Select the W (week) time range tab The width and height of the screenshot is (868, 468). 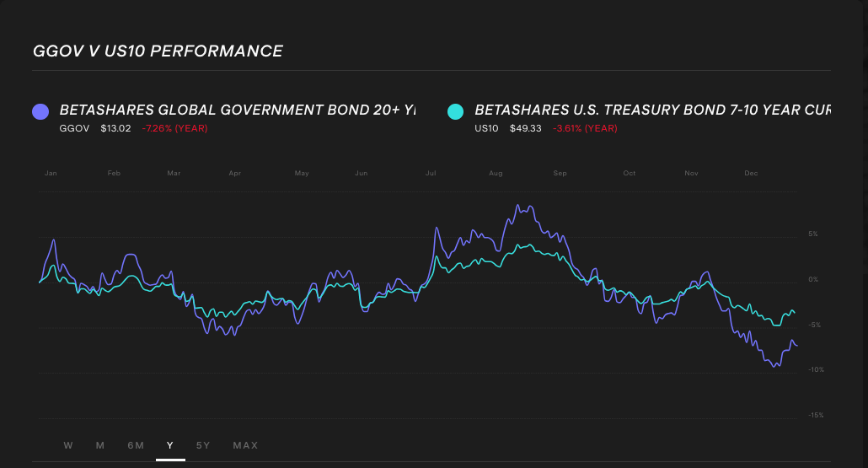click(68, 445)
